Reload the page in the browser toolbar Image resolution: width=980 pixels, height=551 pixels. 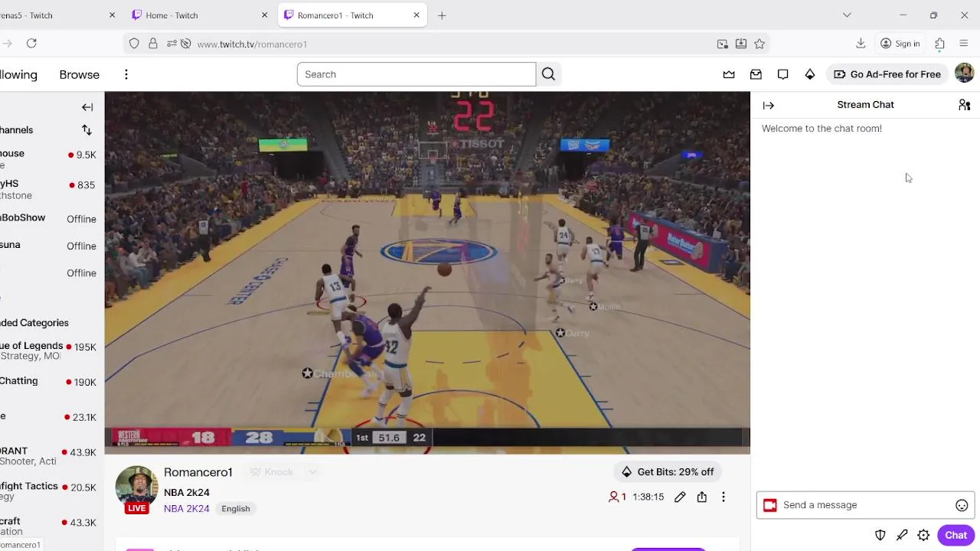point(31,44)
